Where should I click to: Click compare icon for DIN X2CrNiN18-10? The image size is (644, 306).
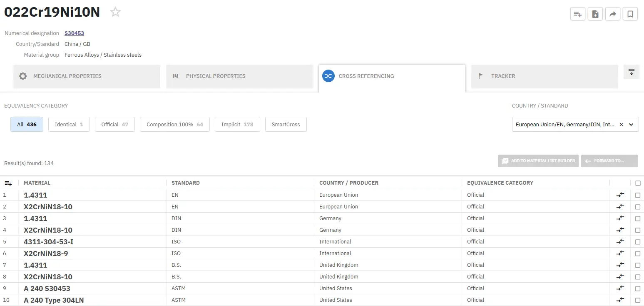tap(620, 230)
